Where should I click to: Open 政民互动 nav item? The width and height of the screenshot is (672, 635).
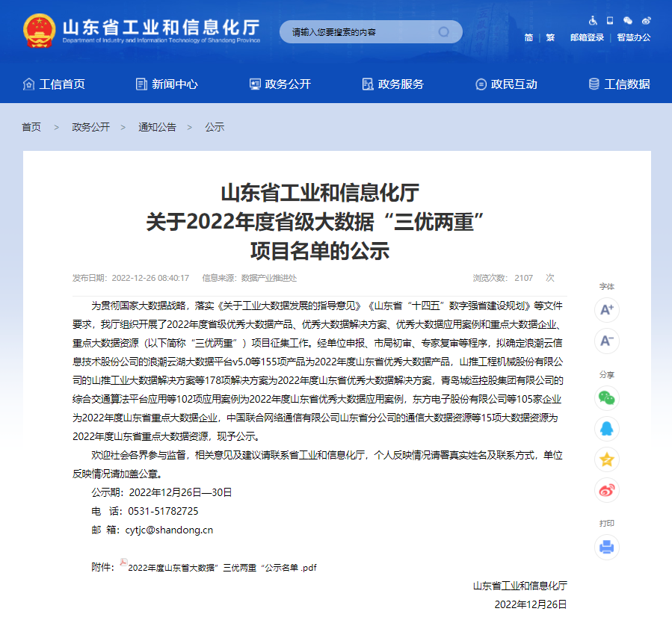point(506,84)
